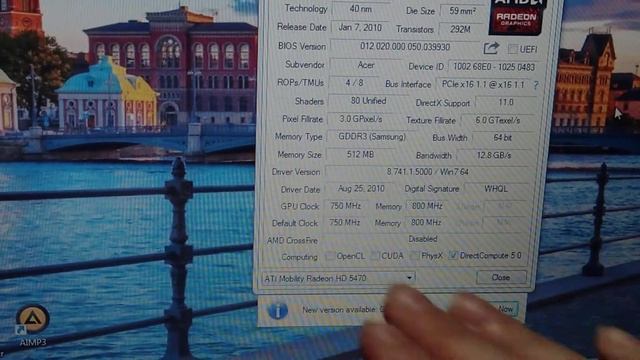Viewport: 640px width, 360px height.
Task: Open the AIMP3 desktop shortcut
Action: click(32, 325)
